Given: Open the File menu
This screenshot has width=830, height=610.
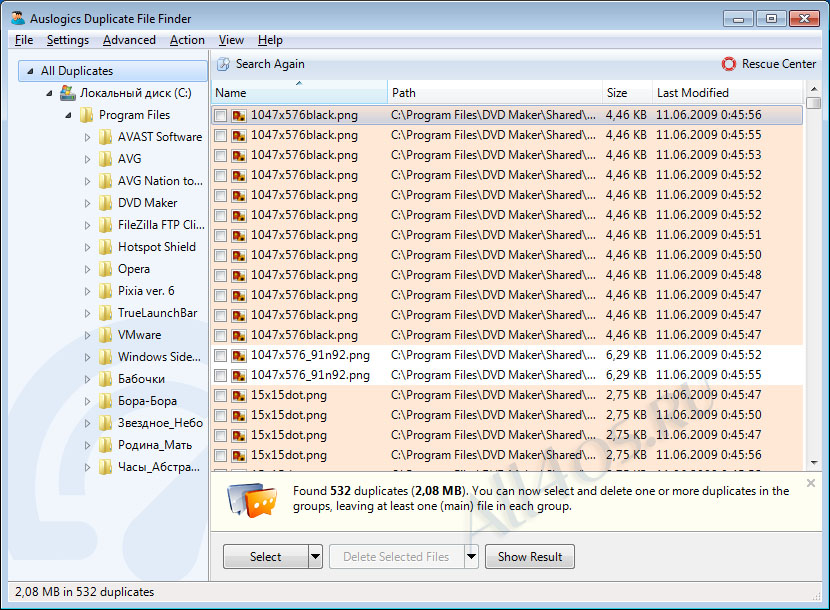Looking at the screenshot, I should click(x=24, y=40).
